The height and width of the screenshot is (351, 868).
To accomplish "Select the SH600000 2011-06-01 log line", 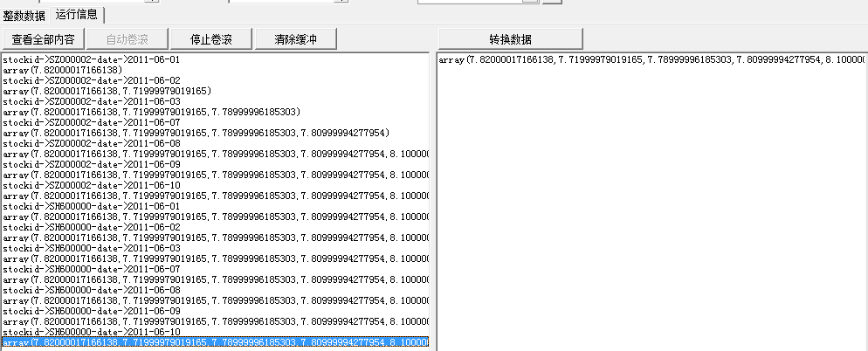I will point(91,206).
